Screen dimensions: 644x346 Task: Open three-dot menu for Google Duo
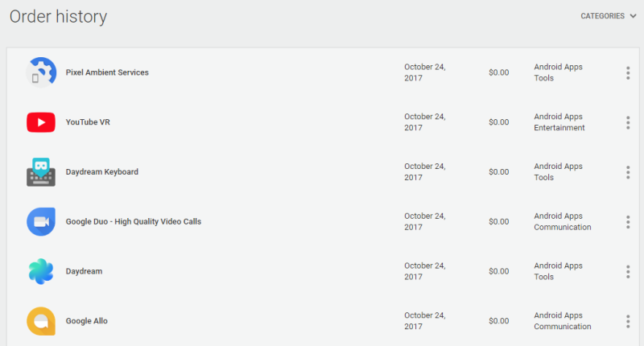[628, 221]
